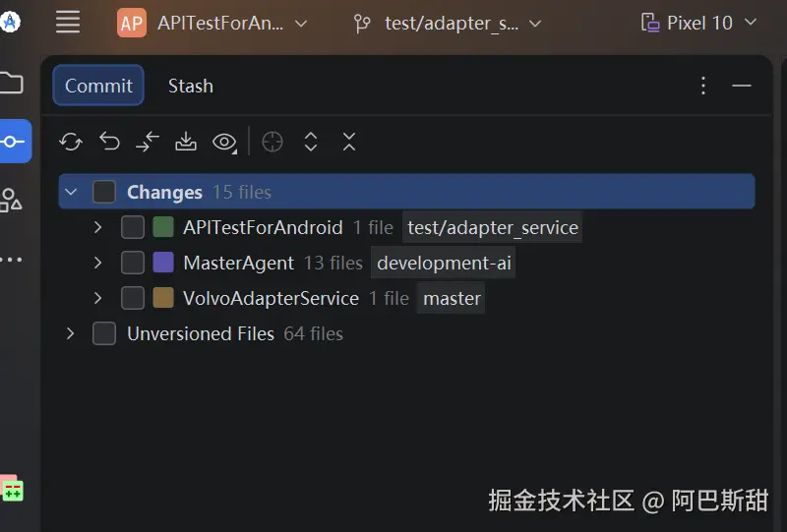
Task: Open the commit panel options menu
Action: [703, 86]
